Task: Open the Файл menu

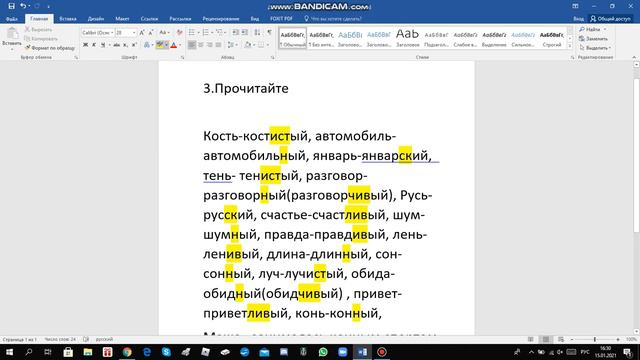Action: 11,19
